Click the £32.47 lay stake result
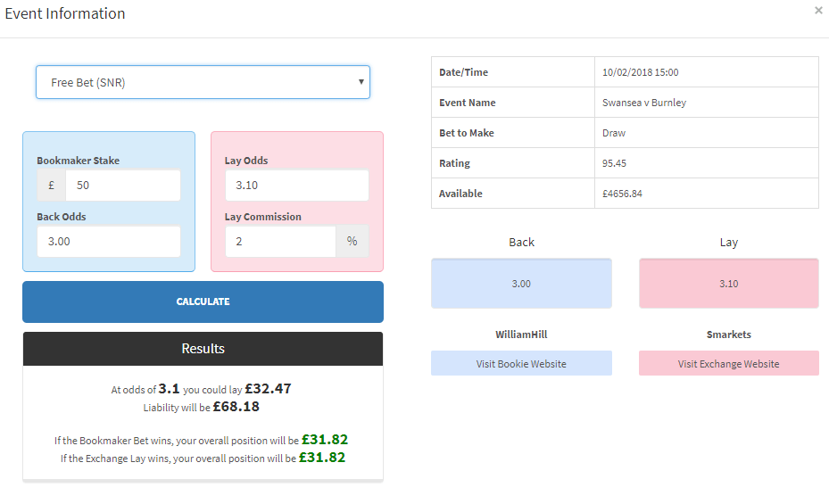829x504 pixels. pos(268,389)
